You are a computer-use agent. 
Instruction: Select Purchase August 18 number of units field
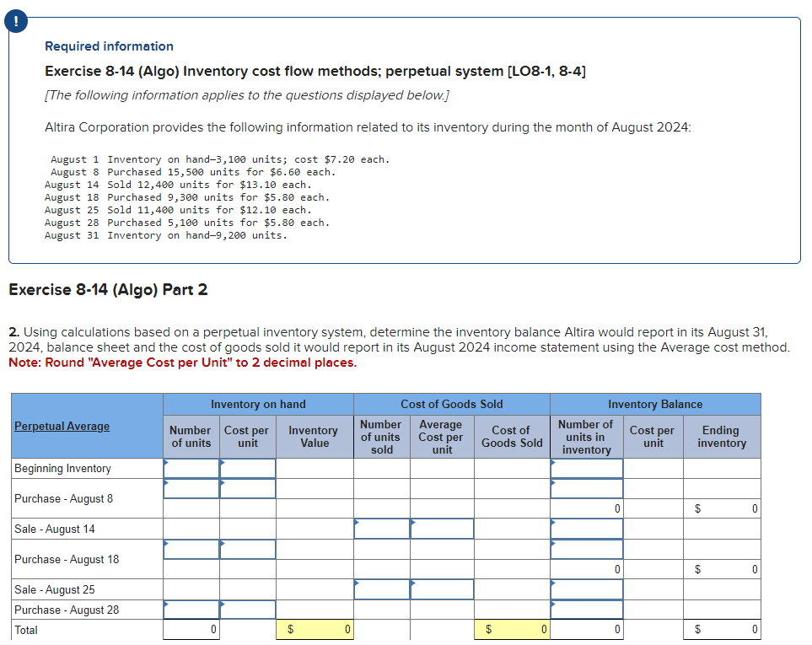[x=191, y=549]
